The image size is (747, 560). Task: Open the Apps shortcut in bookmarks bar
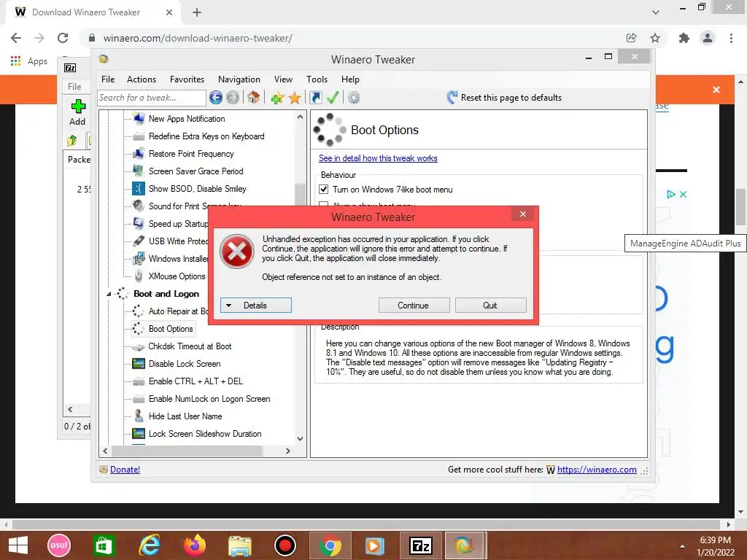[x=29, y=61]
